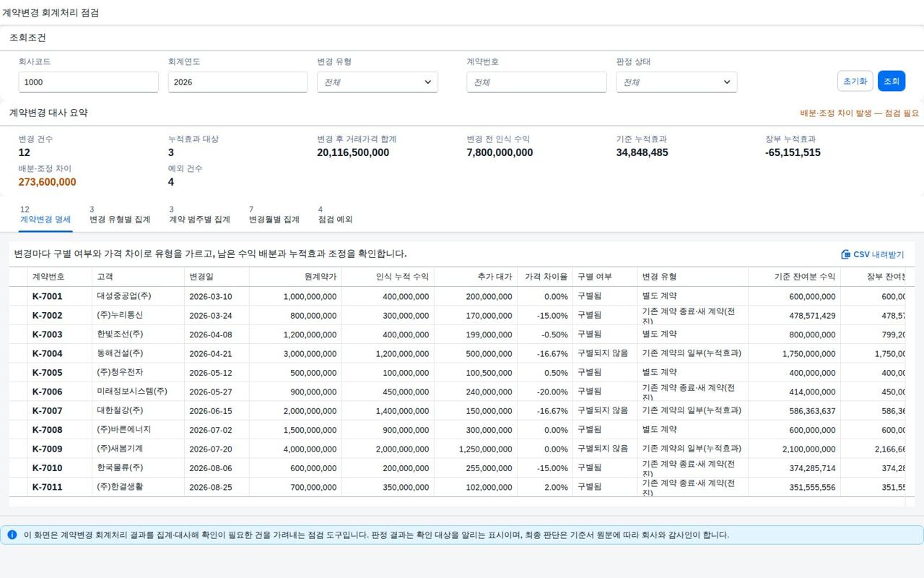Click the 기준 누적효과 value 34,848,485
The height and width of the screenshot is (578, 924).
642,152
